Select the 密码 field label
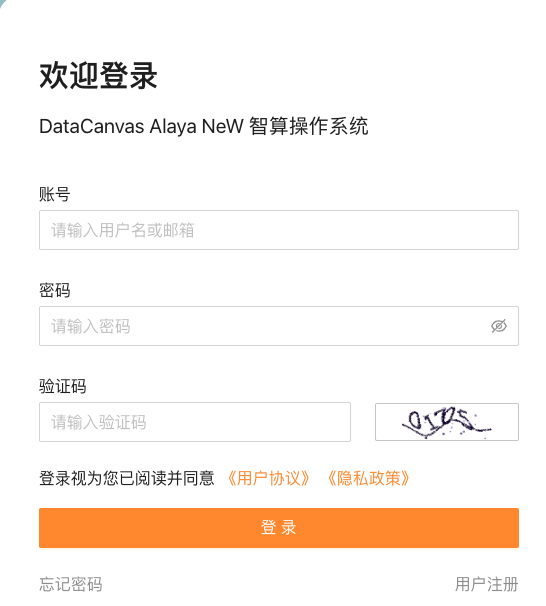Screen dimensions: 546x606 point(54,290)
